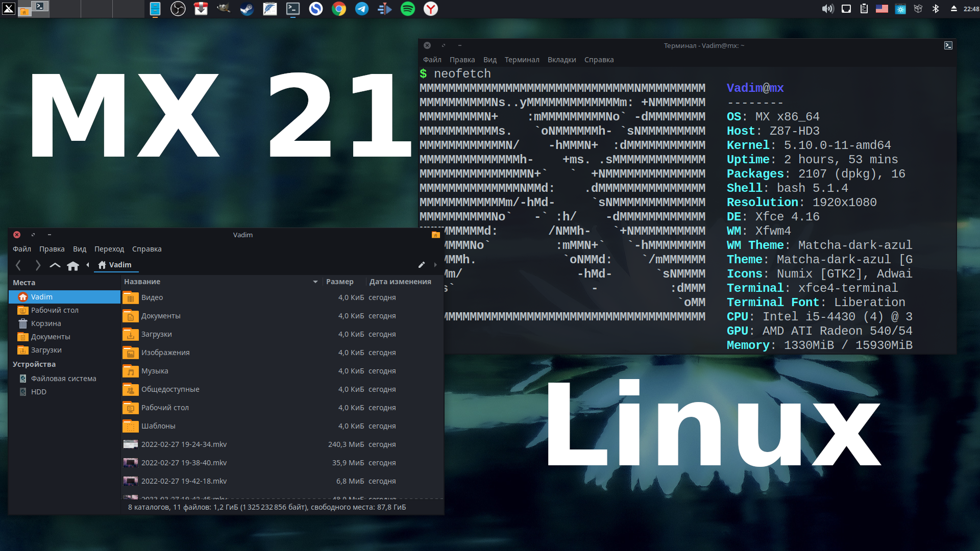Go forward in file manager history
Image resolution: width=980 pixels, height=551 pixels.
(37, 265)
